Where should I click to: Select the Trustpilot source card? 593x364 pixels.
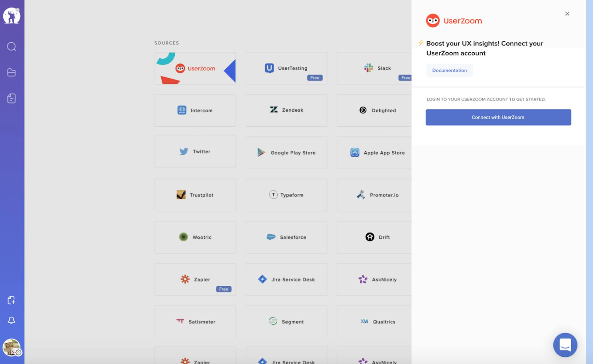(x=195, y=195)
